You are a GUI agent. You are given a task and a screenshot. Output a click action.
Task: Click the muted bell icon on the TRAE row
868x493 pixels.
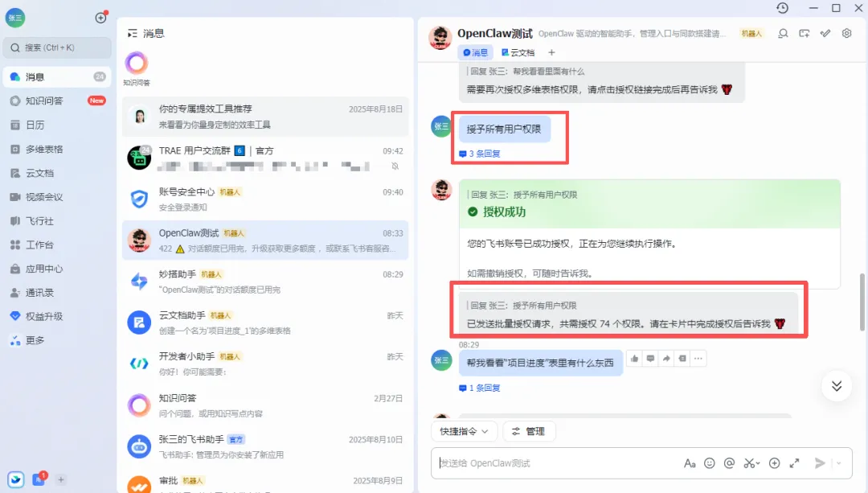click(395, 166)
